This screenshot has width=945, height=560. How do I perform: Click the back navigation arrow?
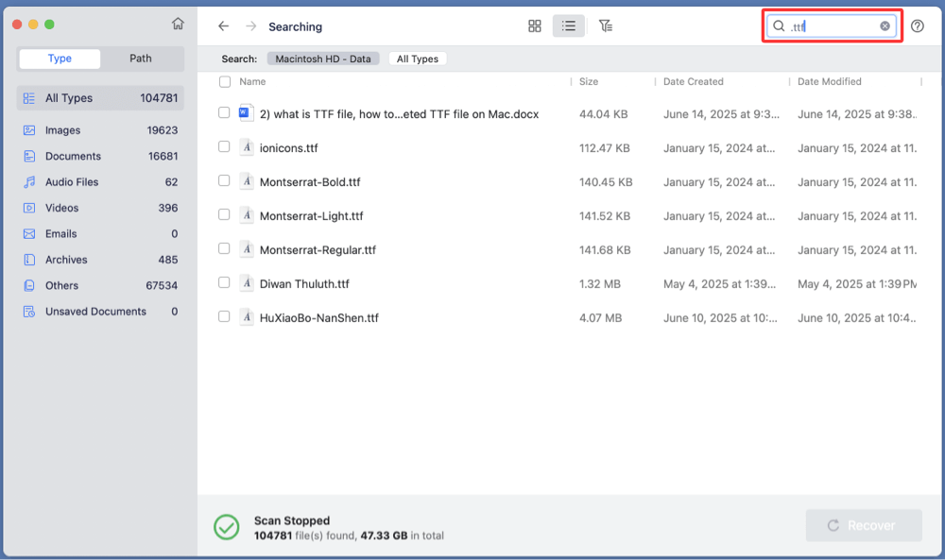[223, 25]
